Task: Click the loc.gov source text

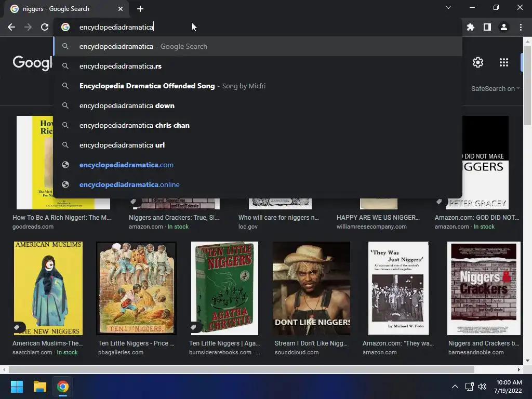Action: pos(248,227)
